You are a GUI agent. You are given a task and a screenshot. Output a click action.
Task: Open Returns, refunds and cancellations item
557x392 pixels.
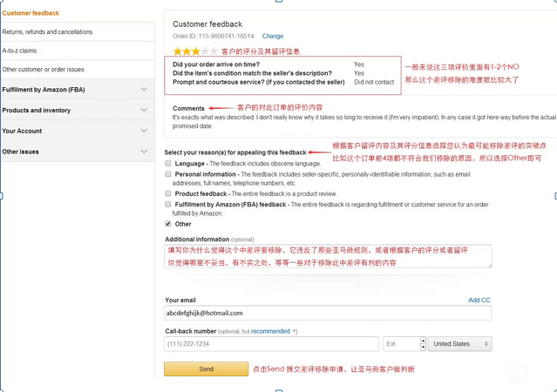pyautogui.click(x=78, y=32)
